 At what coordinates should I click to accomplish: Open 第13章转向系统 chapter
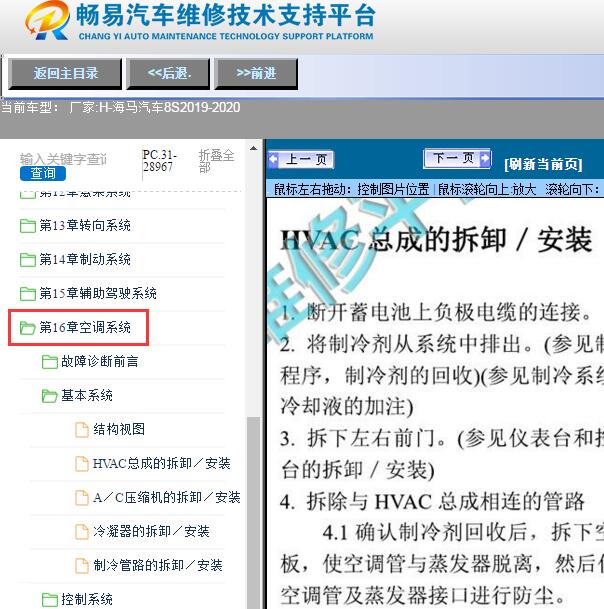(85, 225)
